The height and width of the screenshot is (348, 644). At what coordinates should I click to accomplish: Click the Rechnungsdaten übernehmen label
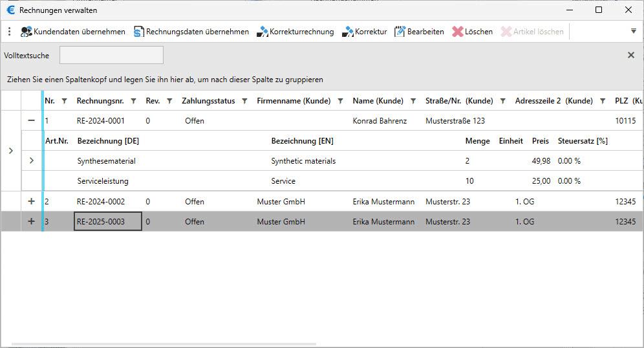197,32
